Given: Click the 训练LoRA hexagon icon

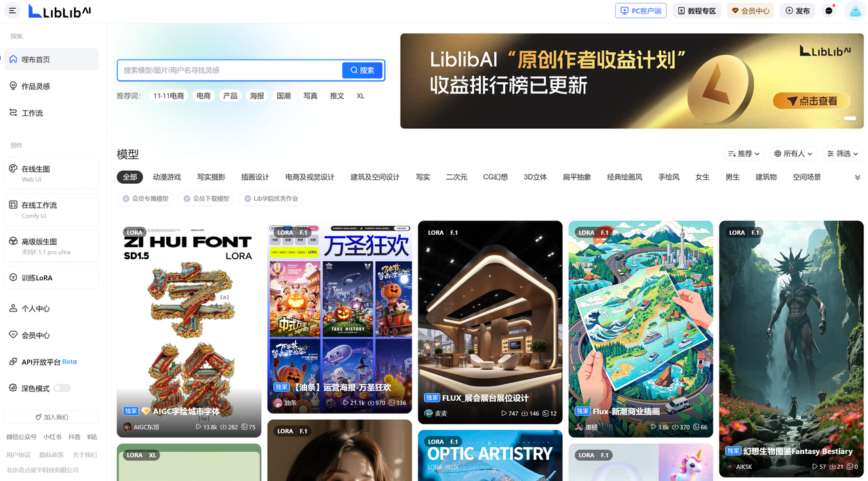Looking at the screenshot, I should [x=14, y=277].
